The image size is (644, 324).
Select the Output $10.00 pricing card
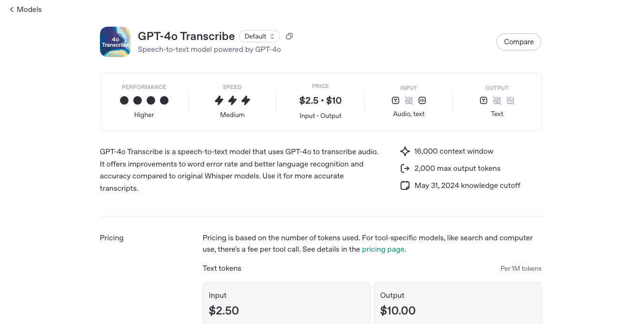point(457,303)
